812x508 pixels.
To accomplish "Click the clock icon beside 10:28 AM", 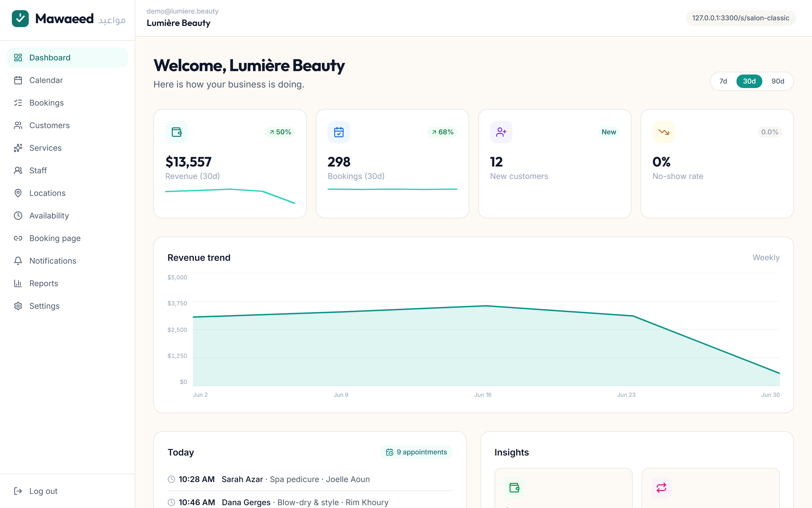I will [x=171, y=479].
